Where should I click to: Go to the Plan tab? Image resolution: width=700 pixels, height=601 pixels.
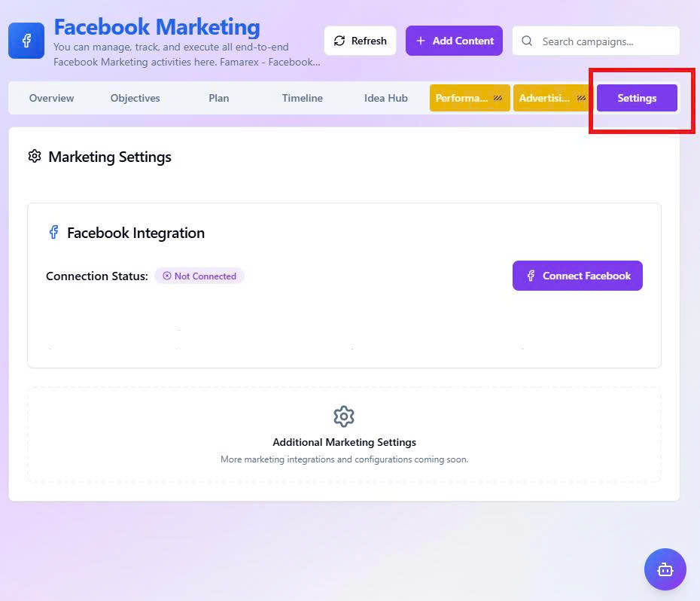click(219, 98)
